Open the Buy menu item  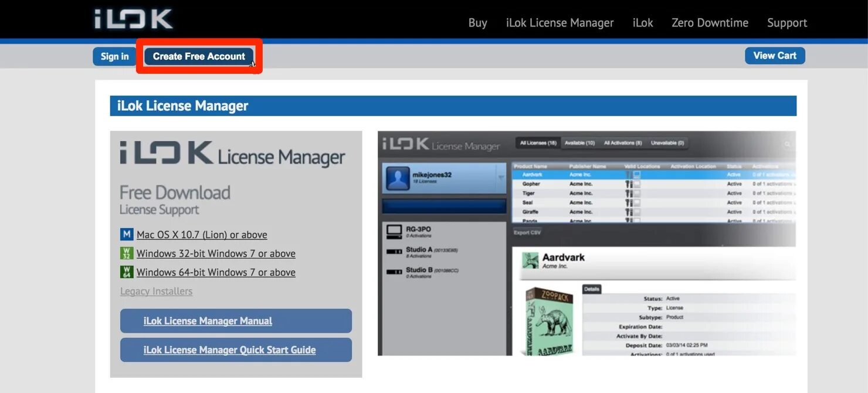click(x=477, y=23)
